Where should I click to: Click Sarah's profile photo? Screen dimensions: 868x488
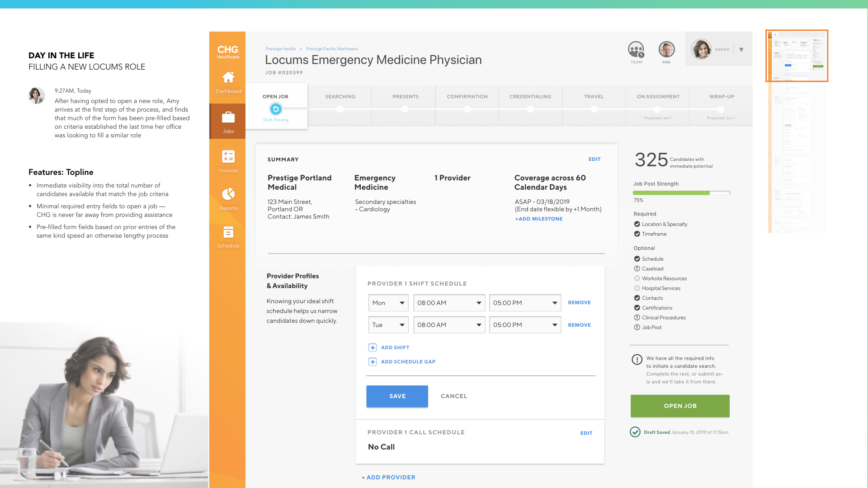click(701, 49)
